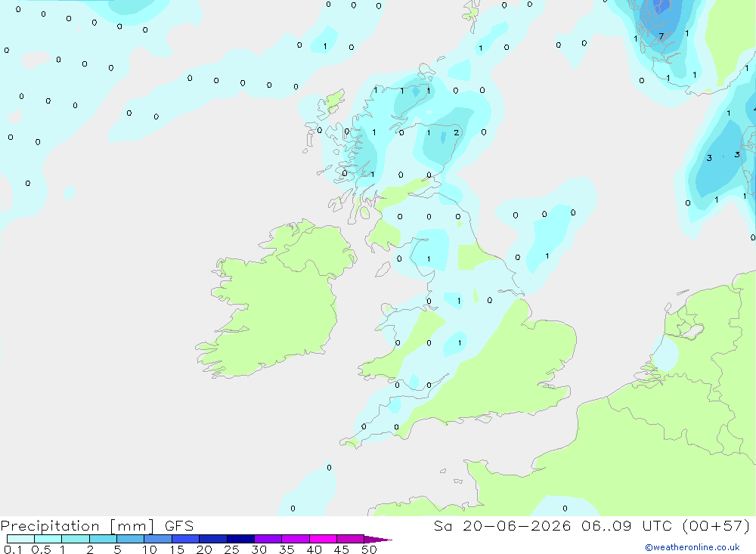756x554 pixels.
Task: Pick the 40–45 mm bright magenta legend box
Action: coord(323,539)
